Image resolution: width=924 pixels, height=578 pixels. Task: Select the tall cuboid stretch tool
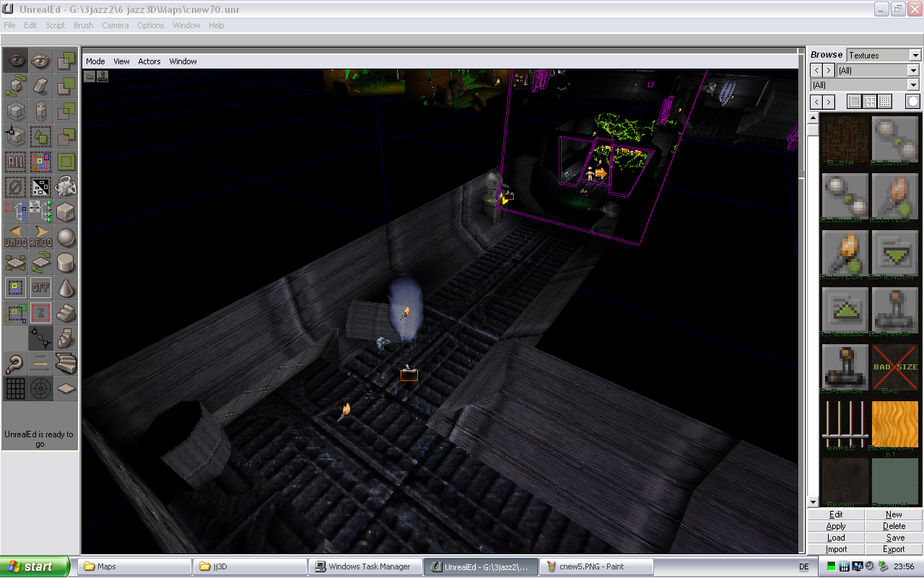coord(40,111)
